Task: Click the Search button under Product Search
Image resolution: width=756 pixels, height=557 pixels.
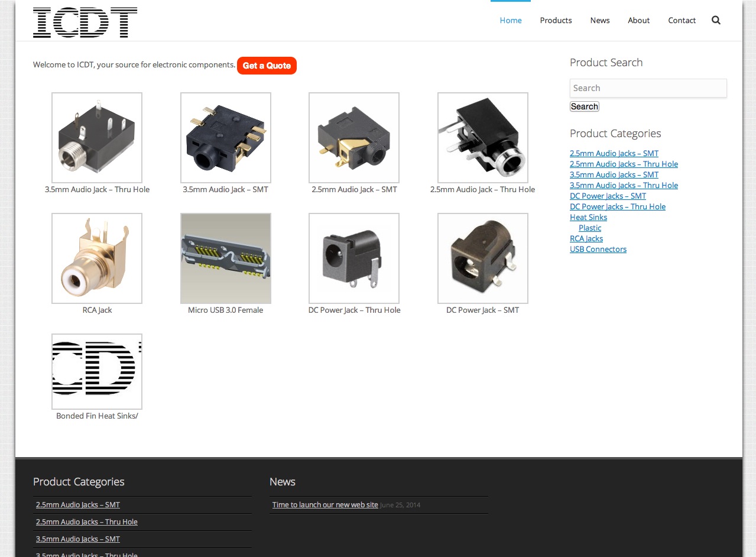Action: 584,106
